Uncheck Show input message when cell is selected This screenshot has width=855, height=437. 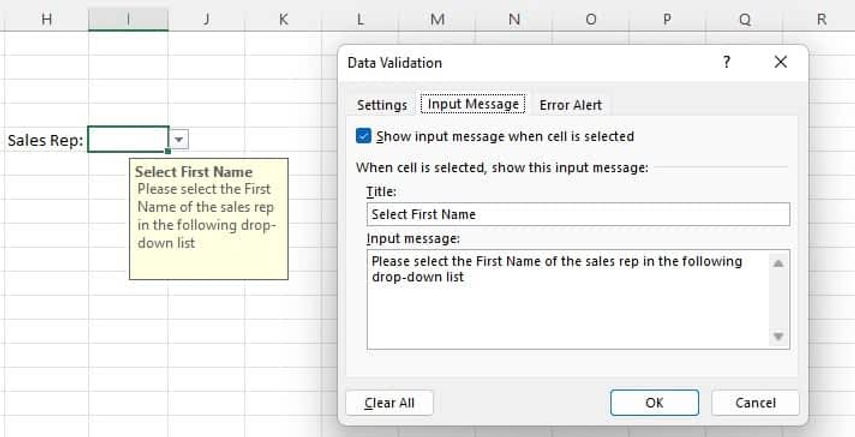(364, 136)
